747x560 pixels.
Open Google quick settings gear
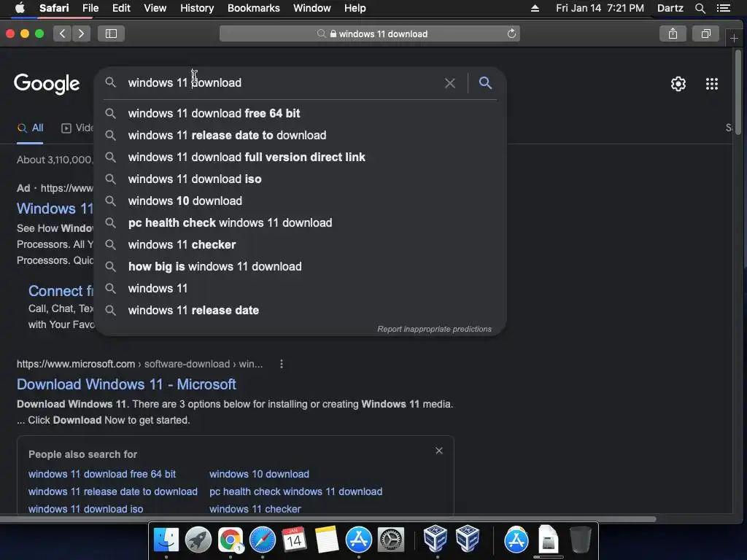click(678, 84)
